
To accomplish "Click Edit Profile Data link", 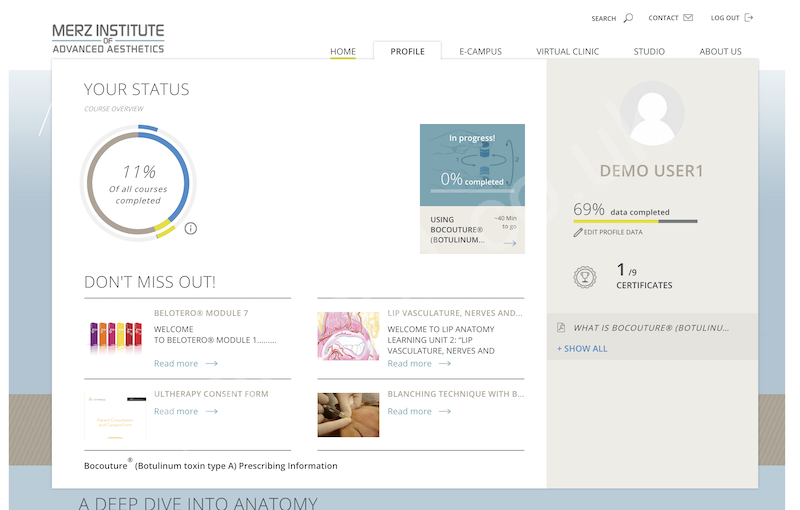I will 613,233.
